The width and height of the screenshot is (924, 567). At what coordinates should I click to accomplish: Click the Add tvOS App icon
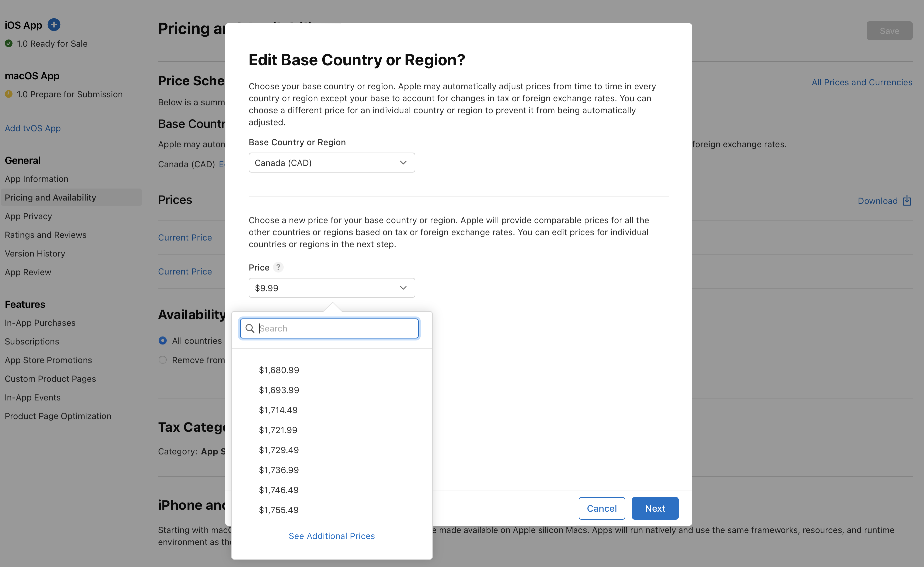pos(32,127)
